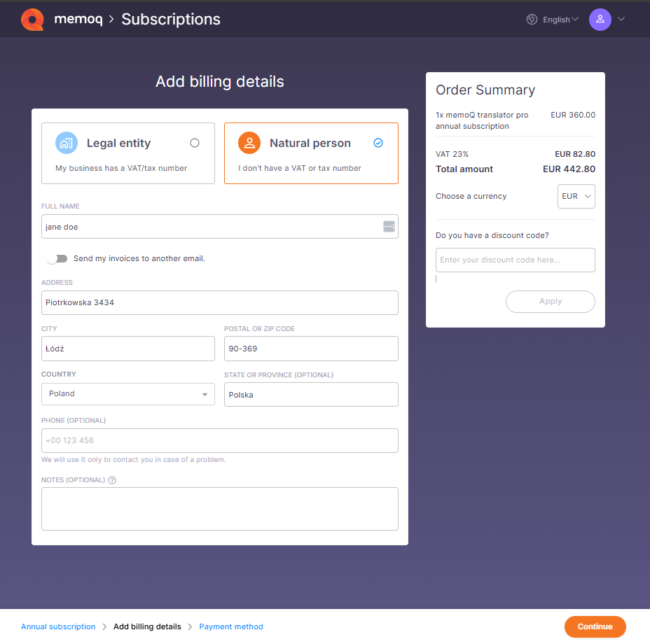The width and height of the screenshot is (650, 644).
Task: Click the Postal code field with 90-369
Action: coord(311,349)
